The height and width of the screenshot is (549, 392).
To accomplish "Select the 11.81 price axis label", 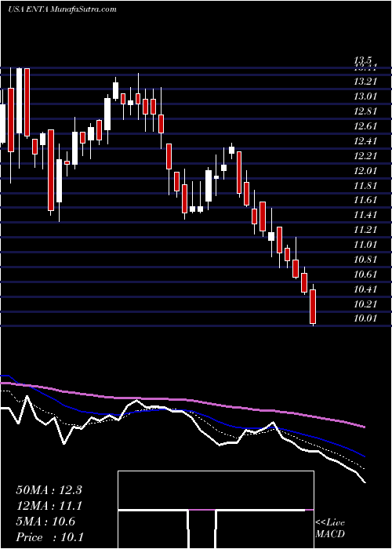I will 366,186.
